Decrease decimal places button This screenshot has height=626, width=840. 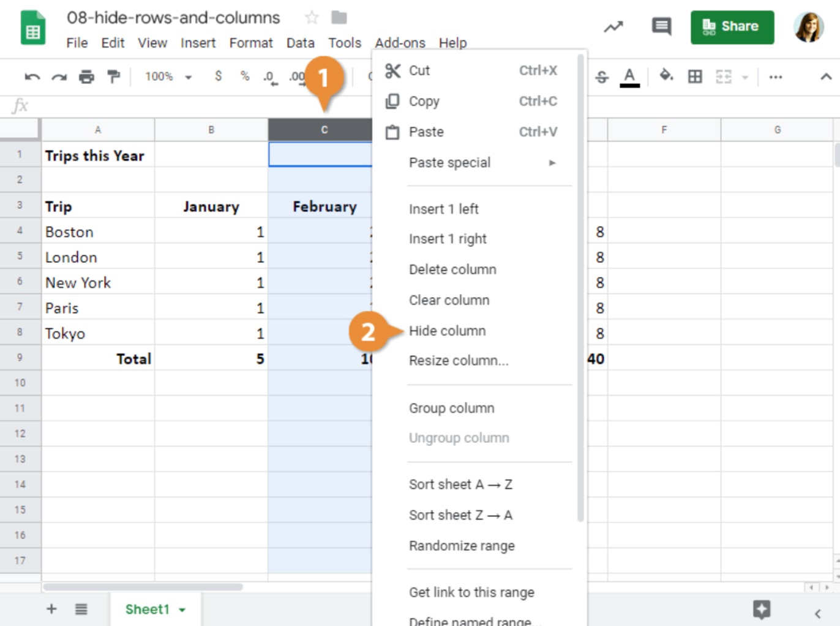point(270,77)
